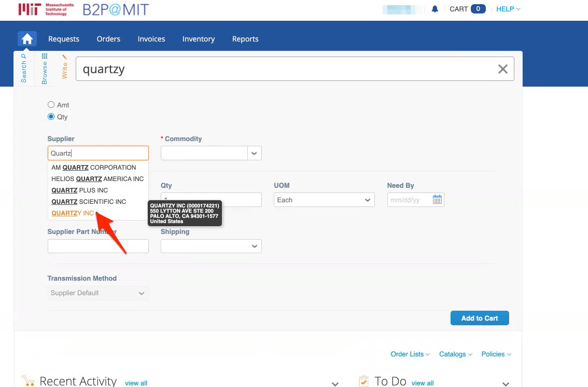Click view all for Recent Activity
This screenshot has height=387, width=588.
[x=136, y=383]
